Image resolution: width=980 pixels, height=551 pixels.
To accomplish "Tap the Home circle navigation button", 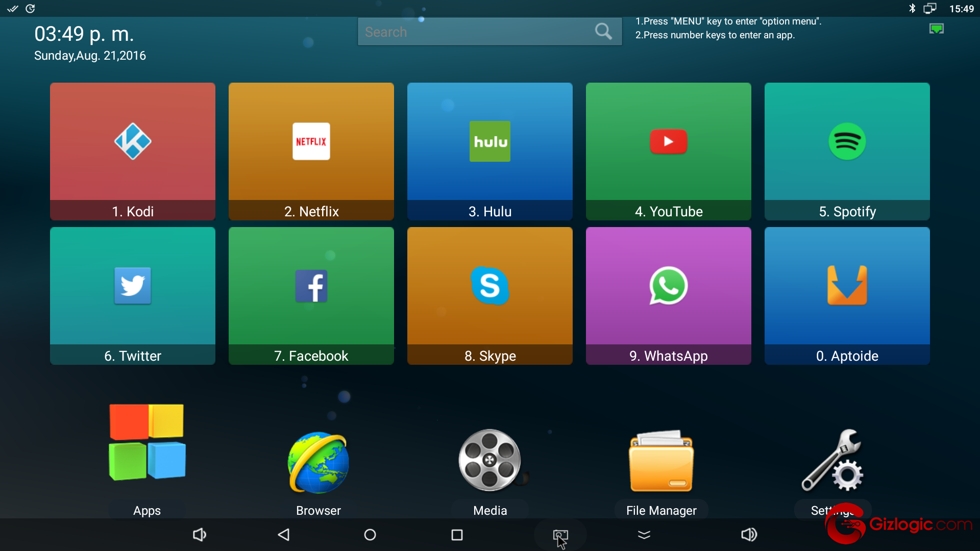I will [370, 535].
